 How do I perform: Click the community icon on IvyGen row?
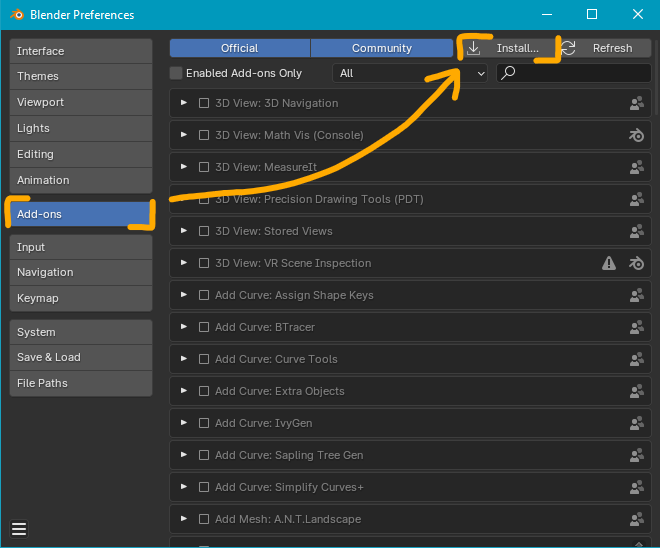click(636, 423)
